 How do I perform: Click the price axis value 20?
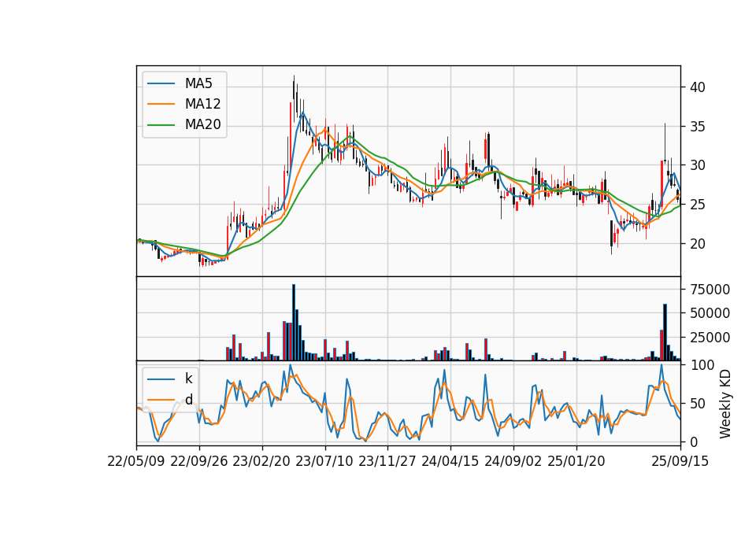[x=697, y=244]
